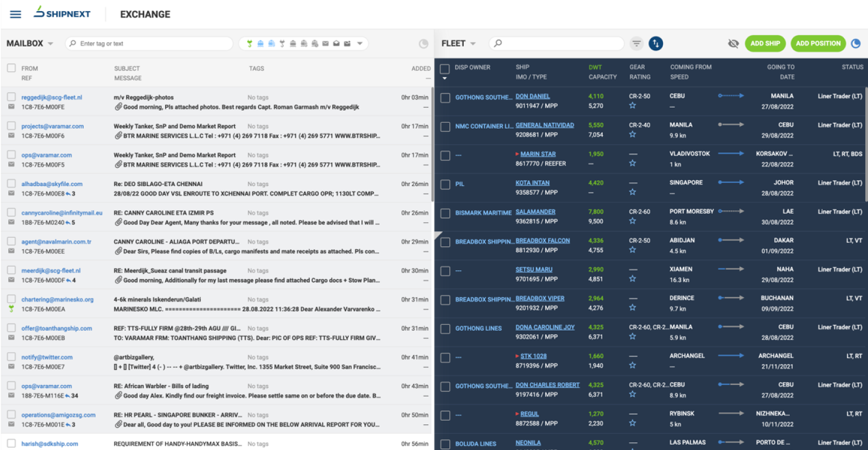868x450 pixels.
Task: Star rating for DON DANIEL ship
Action: pos(633,106)
